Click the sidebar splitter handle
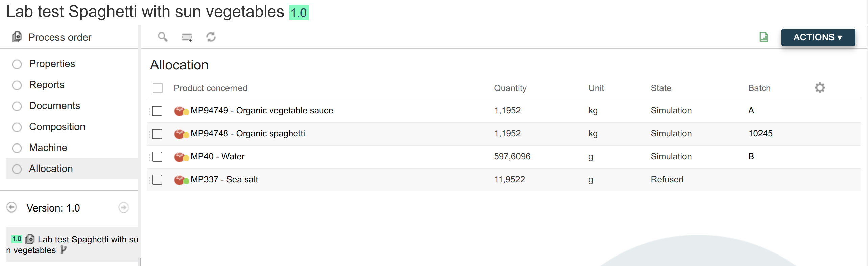 (x=139, y=262)
